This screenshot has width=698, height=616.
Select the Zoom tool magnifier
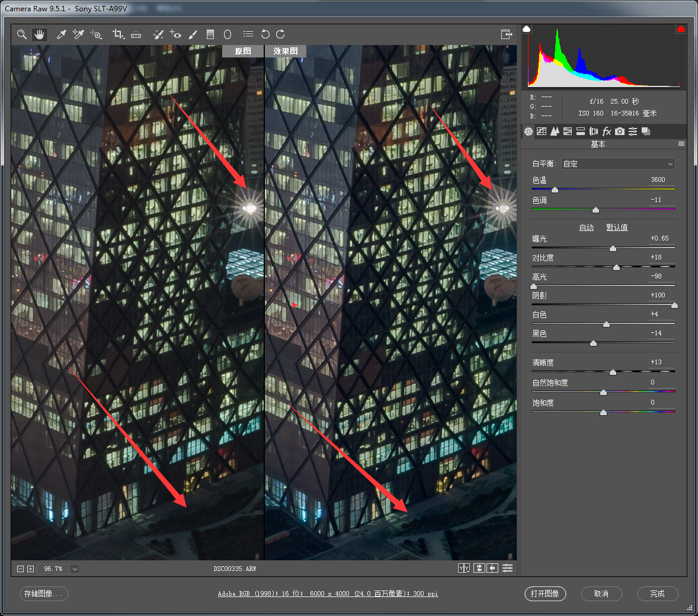click(22, 34)
